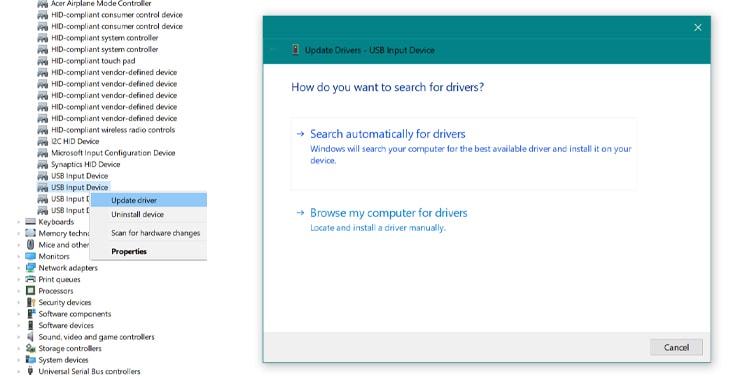
Task: Expand the Network adapters node arrow
Action: click(19, 268)
